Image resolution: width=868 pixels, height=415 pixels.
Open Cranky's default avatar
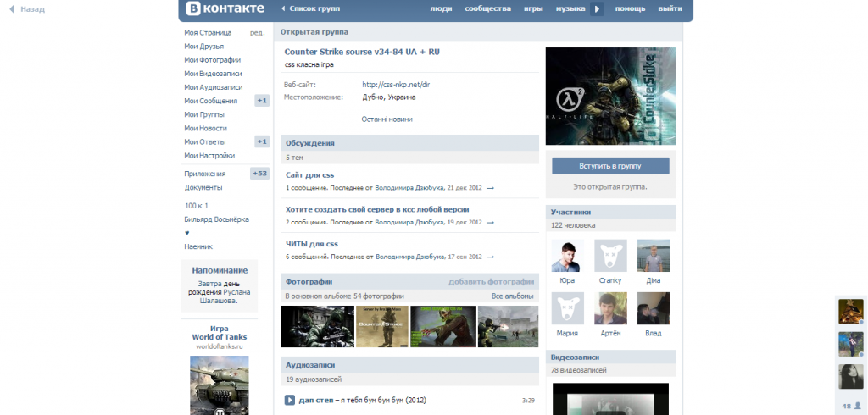(610, 255)
